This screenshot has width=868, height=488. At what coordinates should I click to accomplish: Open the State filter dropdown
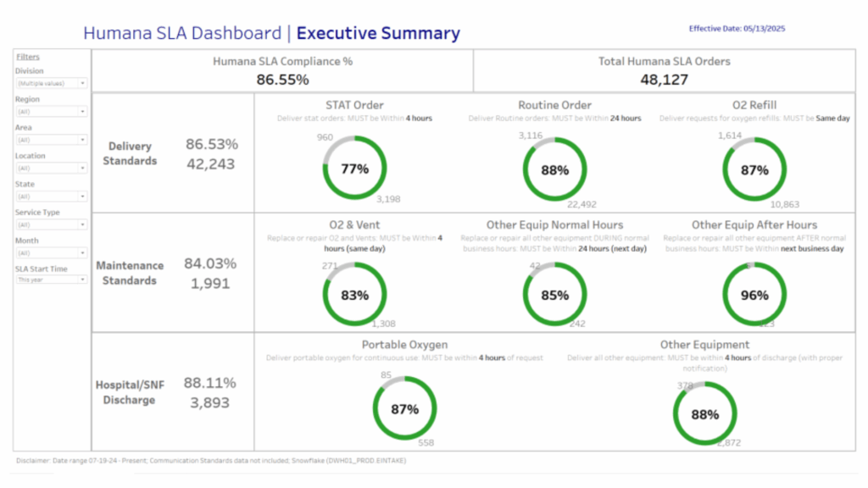pyautogui.click(x=52, y=197)
